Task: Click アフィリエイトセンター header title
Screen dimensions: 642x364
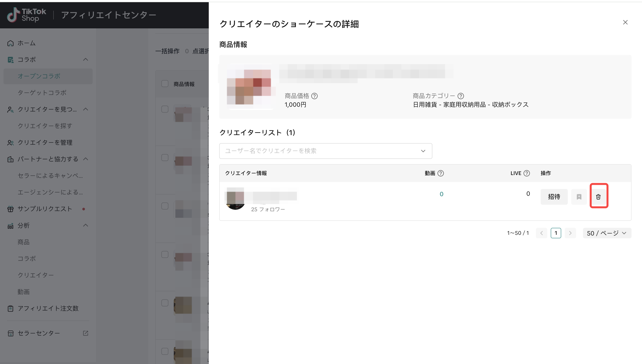Action: pyautogui.click(x=109, y=15)
